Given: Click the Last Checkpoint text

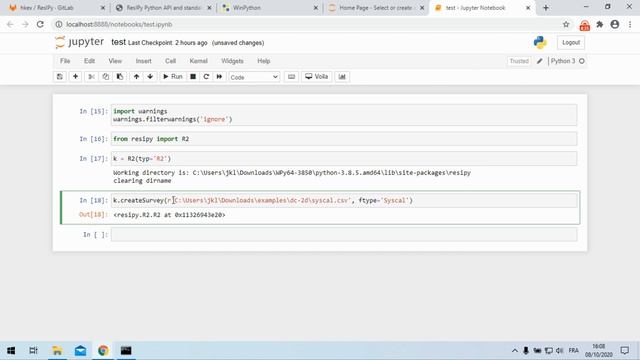Looking at the screenshot, I should point(168,43).
